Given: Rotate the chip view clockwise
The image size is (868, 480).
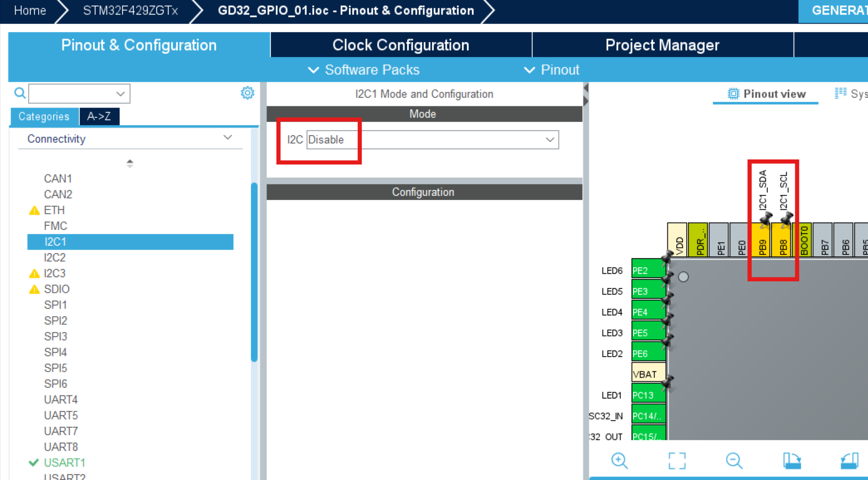Looking at the screenshot, I should pyautogui.click(x=792, y=461).
